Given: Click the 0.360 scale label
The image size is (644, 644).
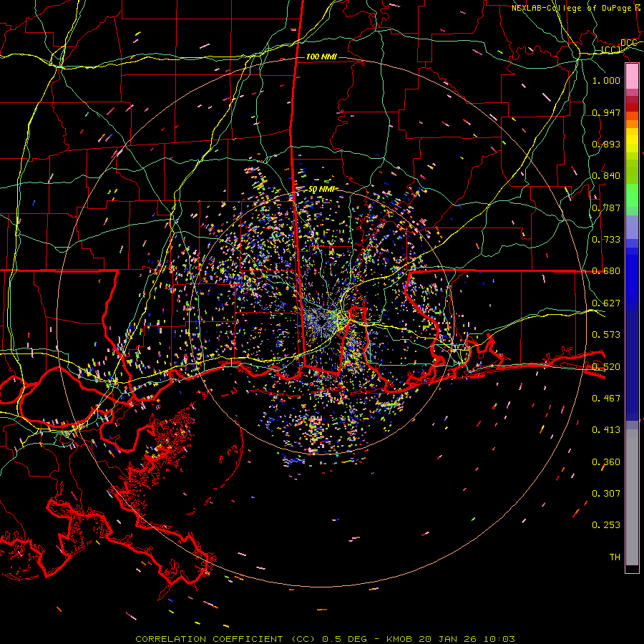Looking at the screenshot, I should pyautogui.click(x=606, y=462).
